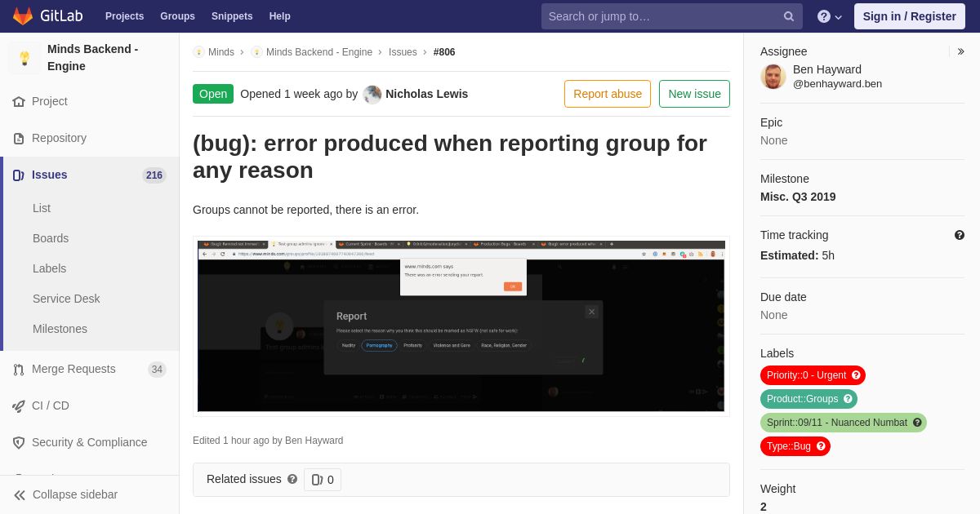980x514 pixels.
Task: Click Nicholas Lewis avatar image
Action: click(372, 94)
